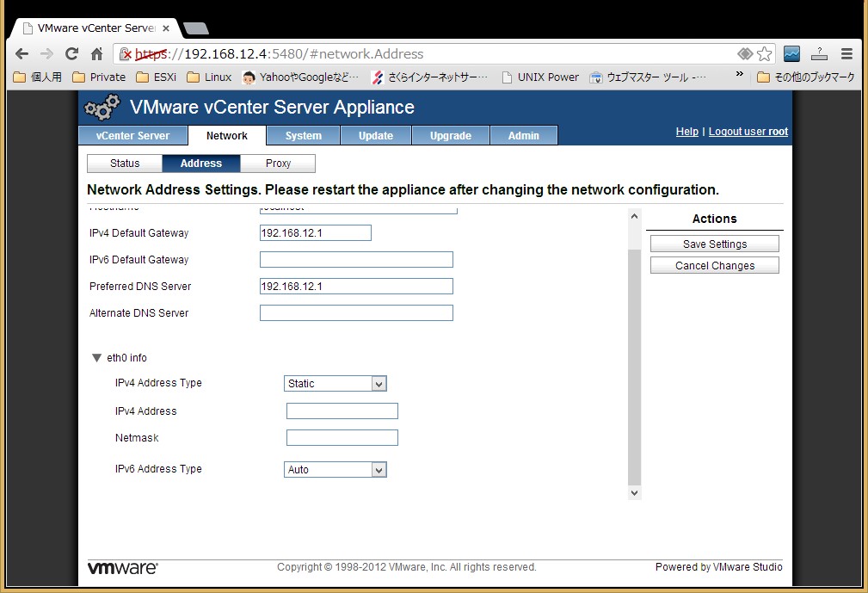
Task: Click the browser forward arrow
Action: click(46, 53)
